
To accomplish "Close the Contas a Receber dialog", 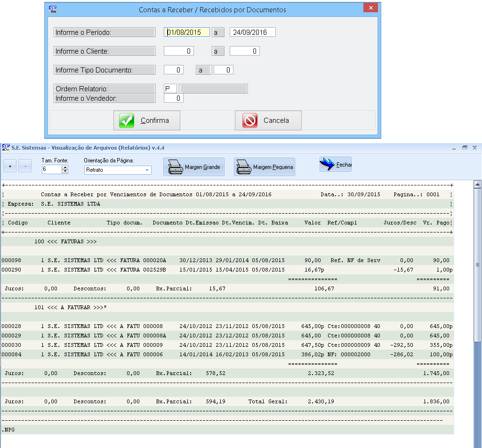I will 371,9.
